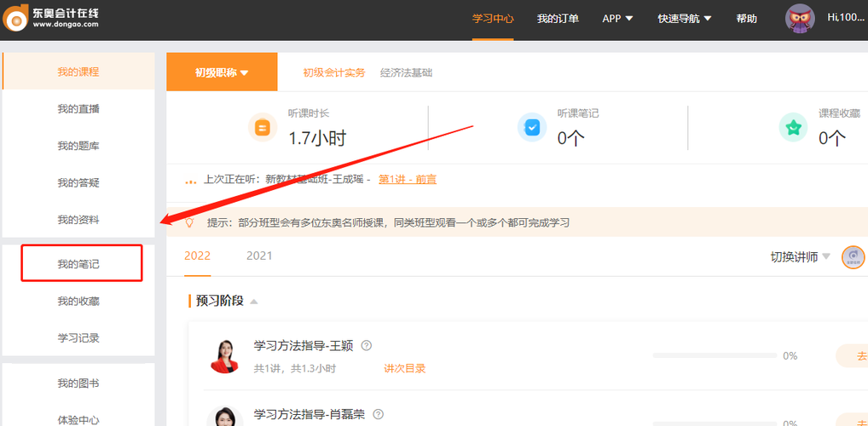Open 我的题库 in the sidebar
The height and width of the screenshot is (426, 868).
[78, 146]
